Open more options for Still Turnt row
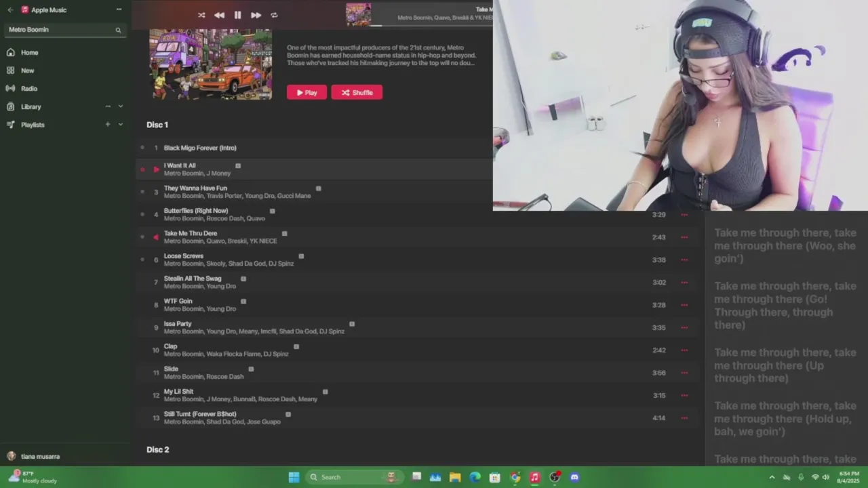Viewport: 868px width, 488px height. pyautogui.click(x=684, y=418)
